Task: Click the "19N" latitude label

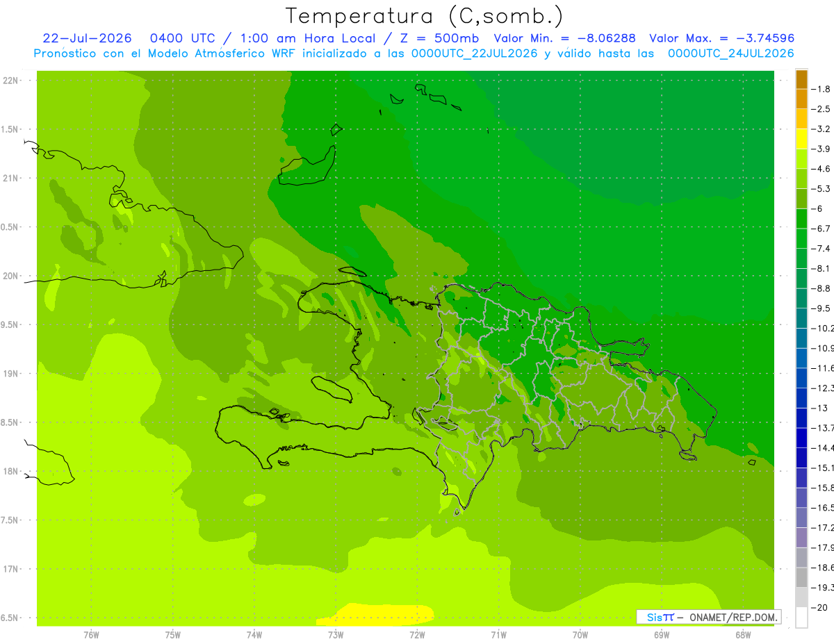Action: pyautogui.click(x=11, y=374)
